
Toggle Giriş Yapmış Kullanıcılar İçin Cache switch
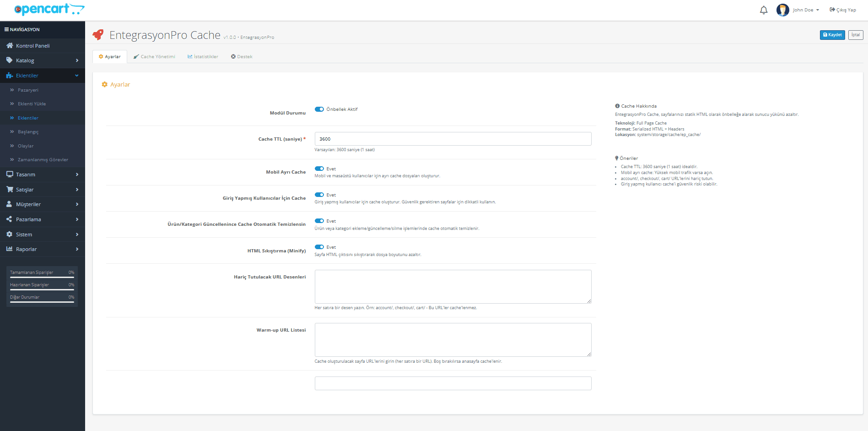coord(319,195)
